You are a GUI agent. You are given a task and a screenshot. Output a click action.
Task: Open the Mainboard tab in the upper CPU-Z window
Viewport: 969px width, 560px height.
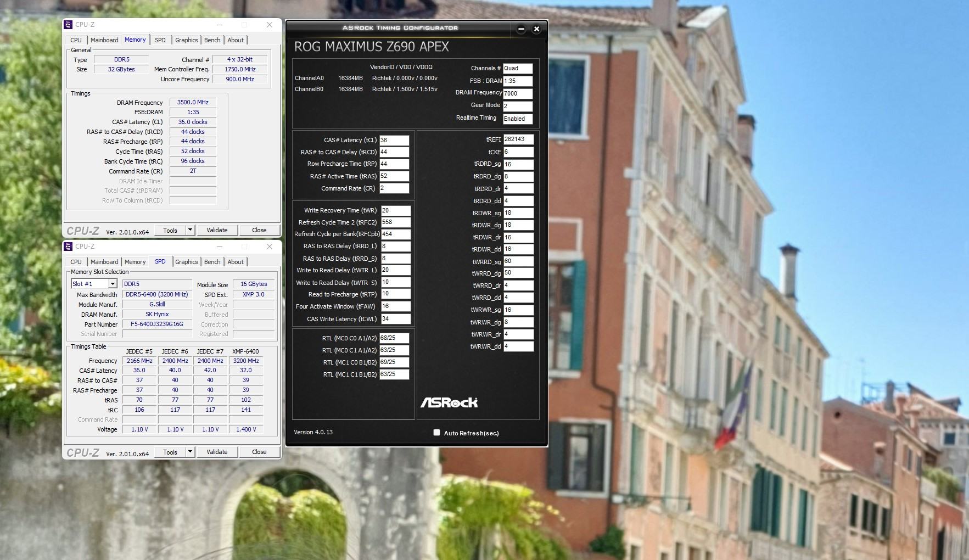[104, 40]
